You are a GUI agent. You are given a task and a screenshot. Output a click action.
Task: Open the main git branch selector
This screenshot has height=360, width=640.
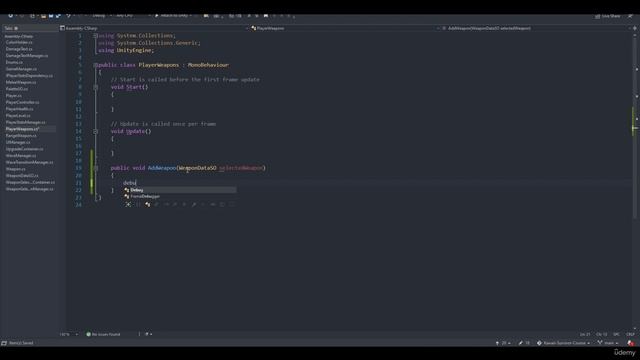[608, 343]
